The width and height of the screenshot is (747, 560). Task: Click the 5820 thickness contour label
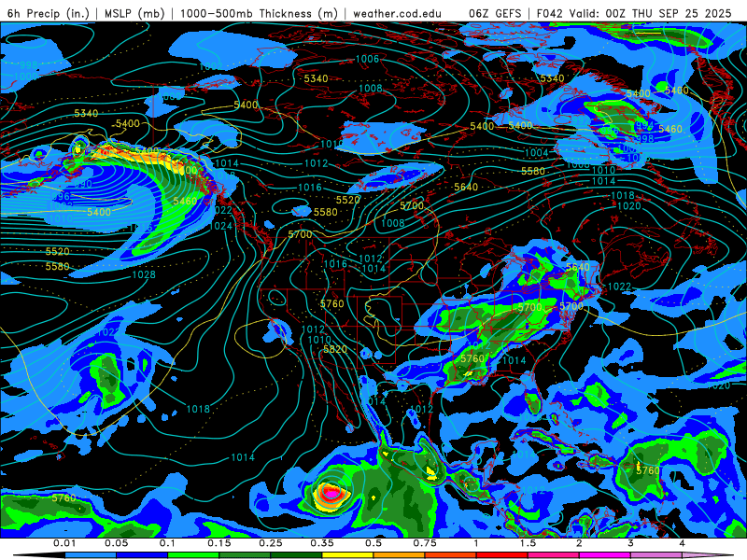click(x=335, y=349)
